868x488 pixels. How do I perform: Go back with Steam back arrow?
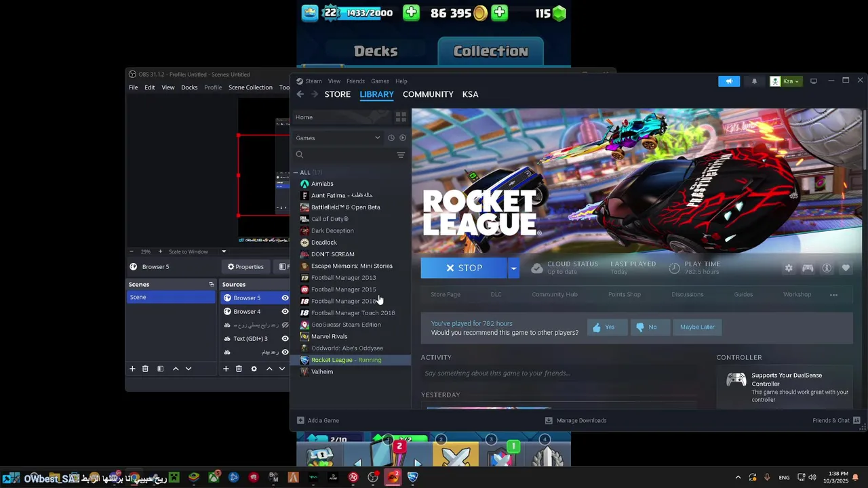tap(300, 94)
